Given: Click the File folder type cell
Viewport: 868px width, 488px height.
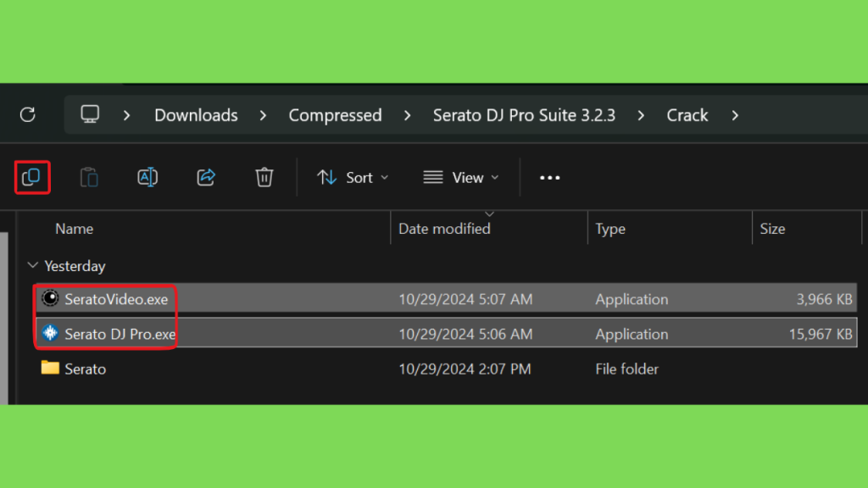Looking at the screenshot, I should pos(626,369).
